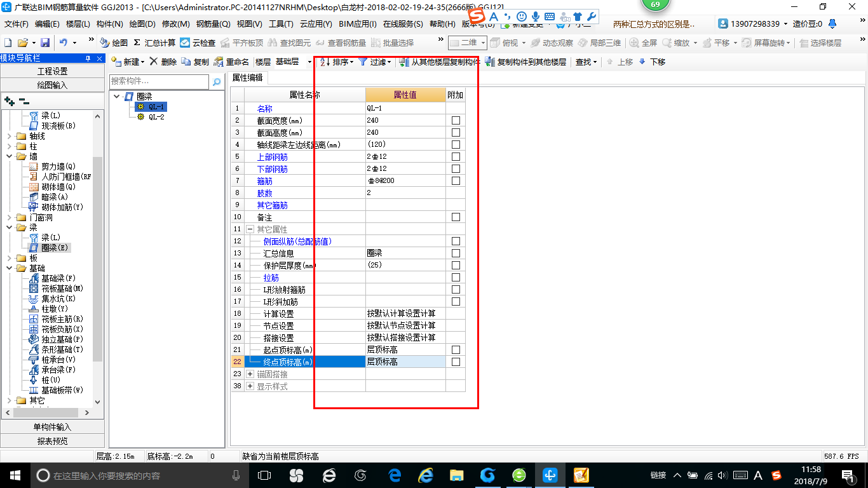This screenshot has height=488, width=868.
Task: Open the 过滤 filter dropdown
Action: click(375, 62)
